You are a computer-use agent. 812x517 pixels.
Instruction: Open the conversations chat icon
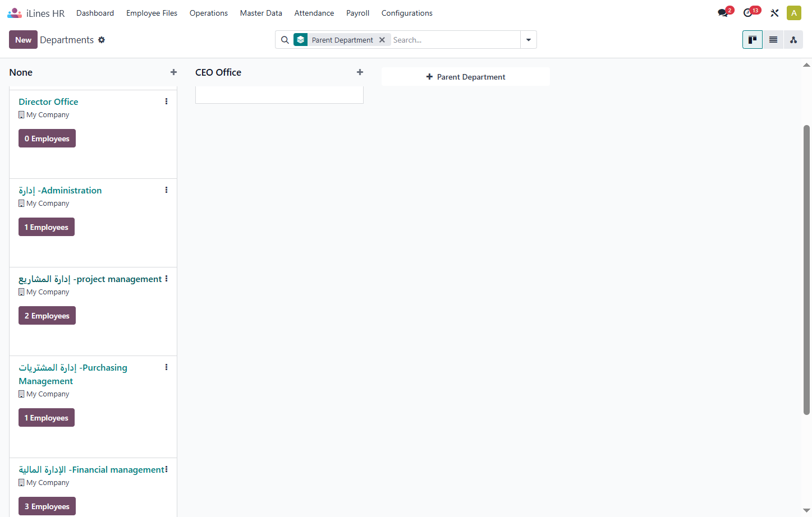pos(723,13)
